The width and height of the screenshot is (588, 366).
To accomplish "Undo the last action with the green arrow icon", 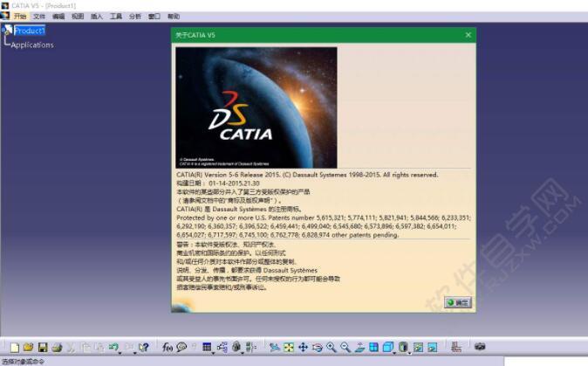I will (x=113, y=347).
